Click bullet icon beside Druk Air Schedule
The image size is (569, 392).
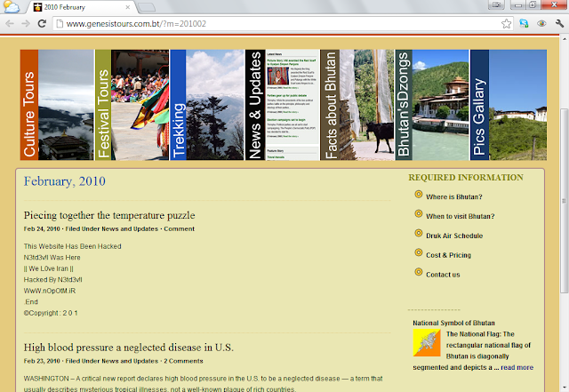pyautogui.click(x=419, y=233)
